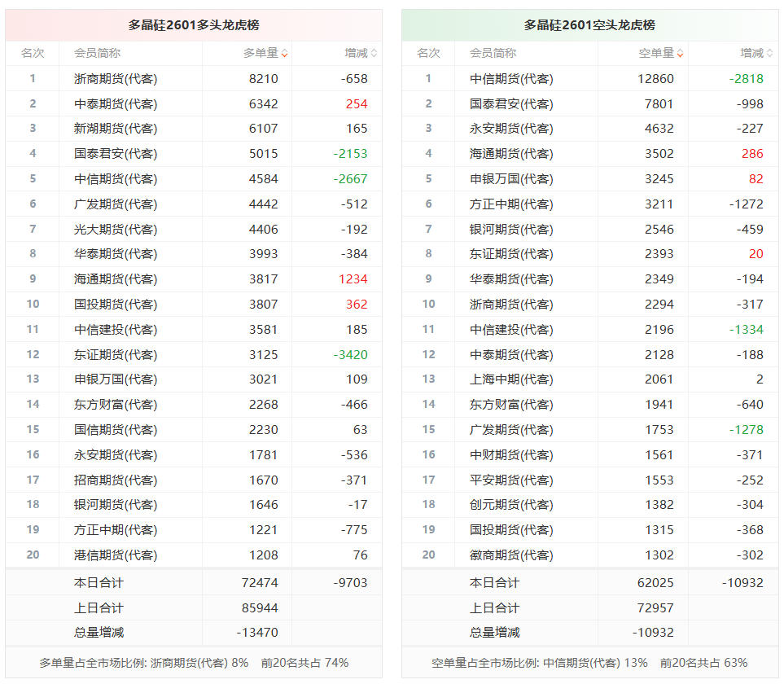
Task: Select 平安期货(代客) row
Action: point(511,480)
